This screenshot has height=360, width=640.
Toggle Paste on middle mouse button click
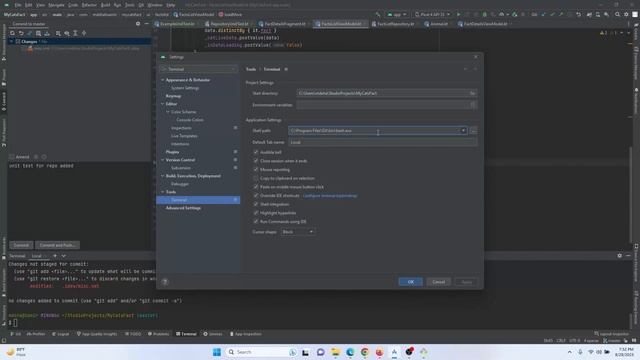coord(256,187)
